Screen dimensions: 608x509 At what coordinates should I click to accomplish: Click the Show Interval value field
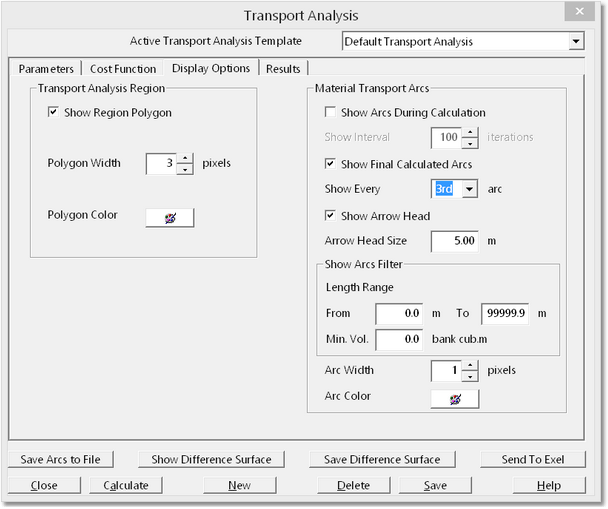click(446, 138)
